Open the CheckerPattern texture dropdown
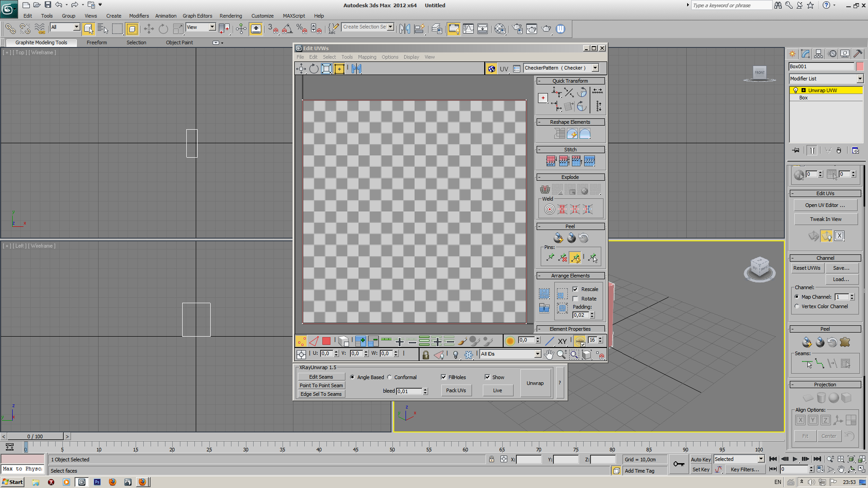 [x=595, y=68]
